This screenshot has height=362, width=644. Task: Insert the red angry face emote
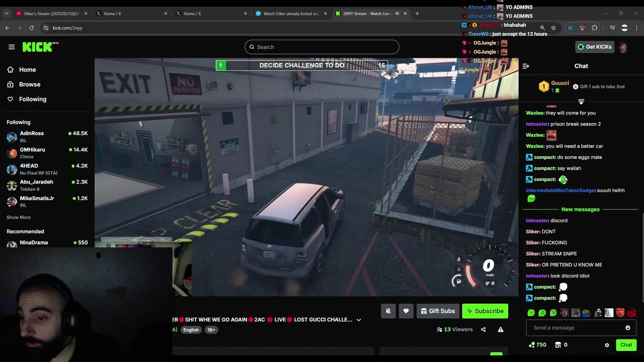click(620, 313)
